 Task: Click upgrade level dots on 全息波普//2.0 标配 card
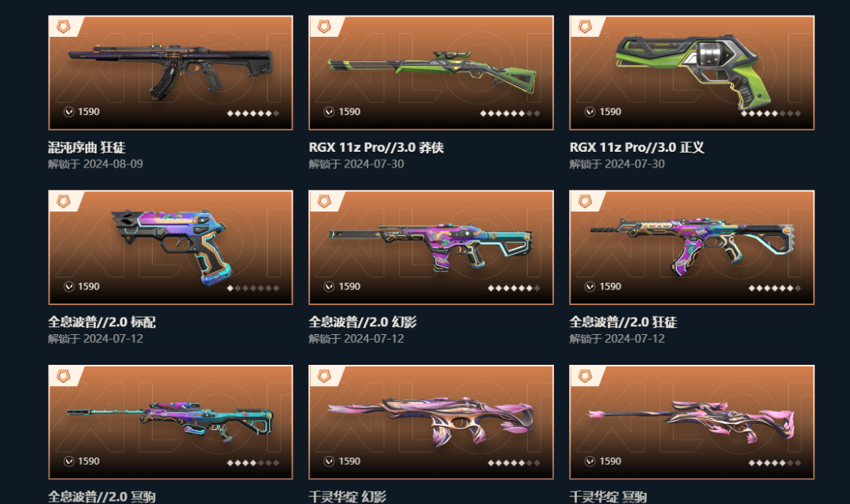pyautogui.click(x=253, y=289)
